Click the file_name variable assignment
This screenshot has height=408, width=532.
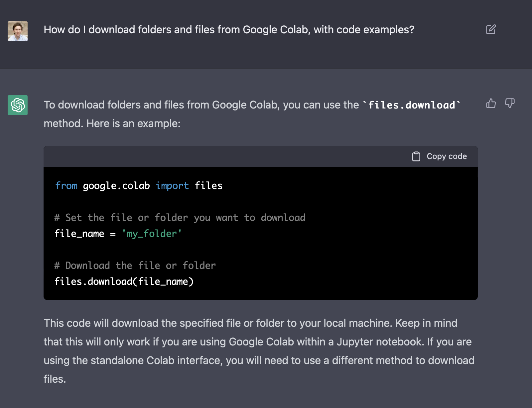[x=79, y=234]
